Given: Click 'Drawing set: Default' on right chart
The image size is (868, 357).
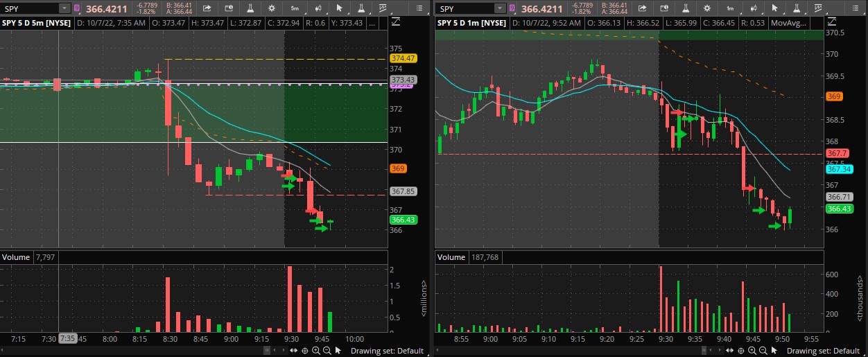Looking at the screenshot, I should 822,351.
